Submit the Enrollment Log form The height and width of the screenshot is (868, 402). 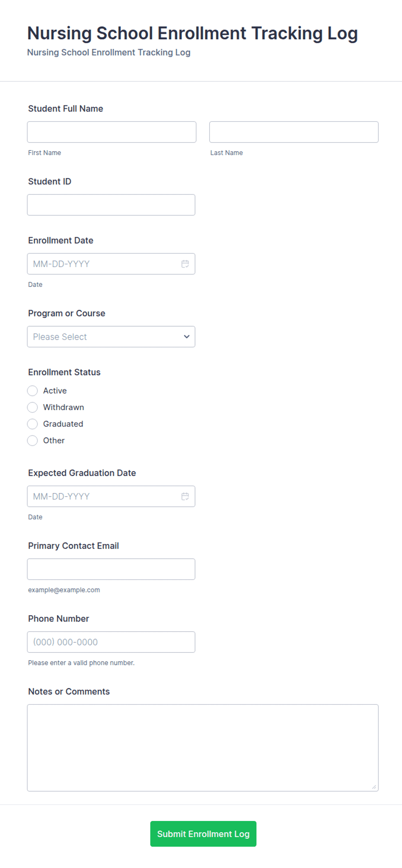203,834
